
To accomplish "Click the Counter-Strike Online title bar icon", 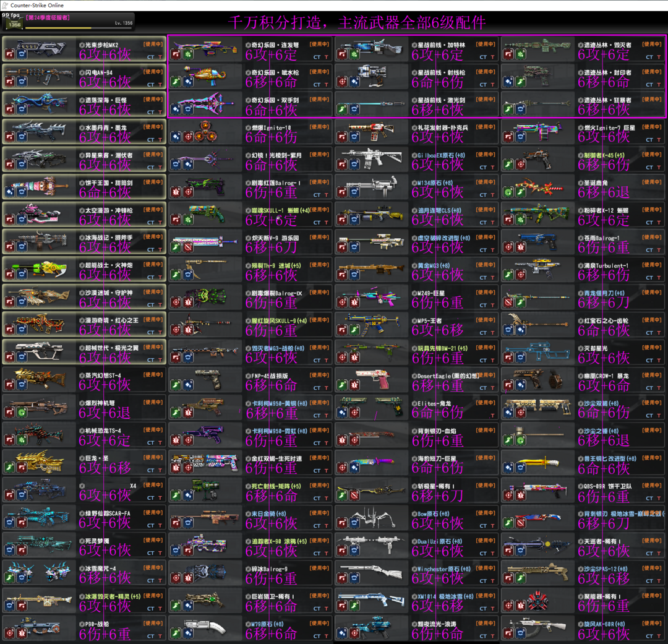I will tap(5, 5).
